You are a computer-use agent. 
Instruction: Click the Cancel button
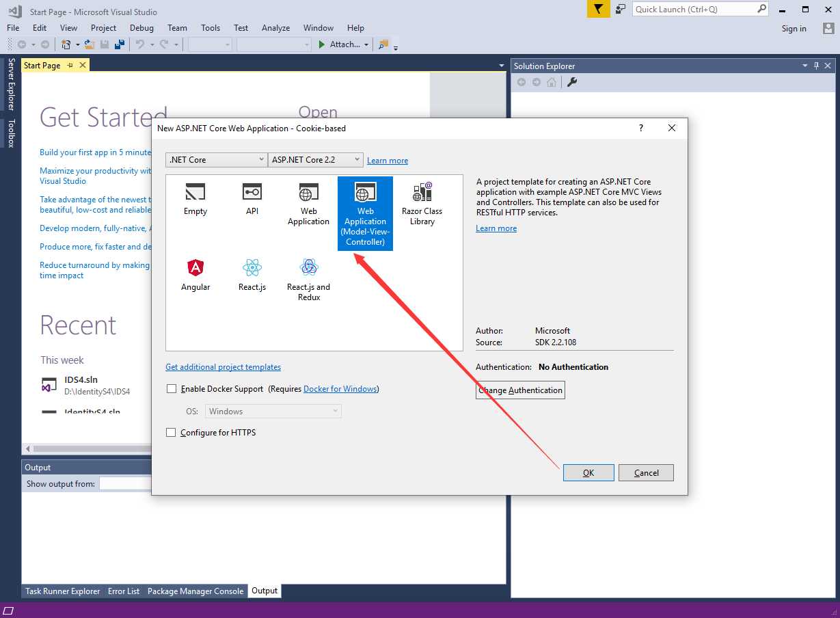[646, 472]
